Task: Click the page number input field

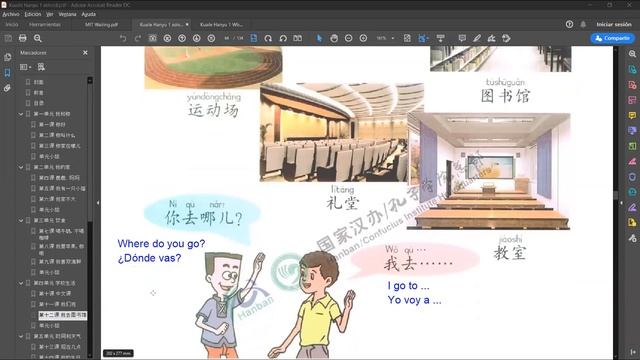Action: coord(227,38)
